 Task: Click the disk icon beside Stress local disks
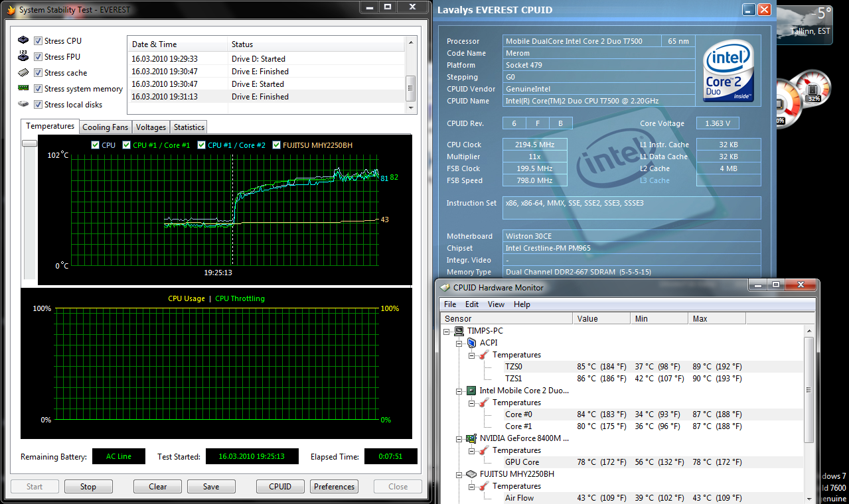click(x=23, y=104)
